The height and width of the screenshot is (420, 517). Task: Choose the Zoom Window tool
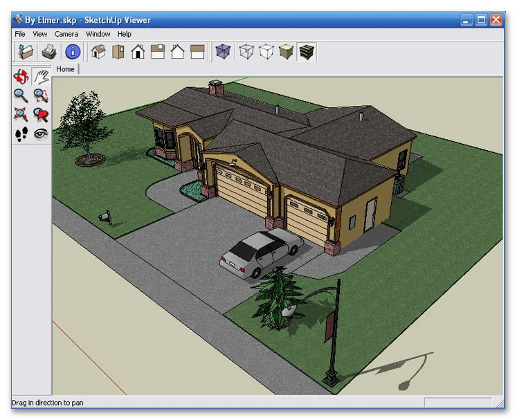click(x=42, y=95)
